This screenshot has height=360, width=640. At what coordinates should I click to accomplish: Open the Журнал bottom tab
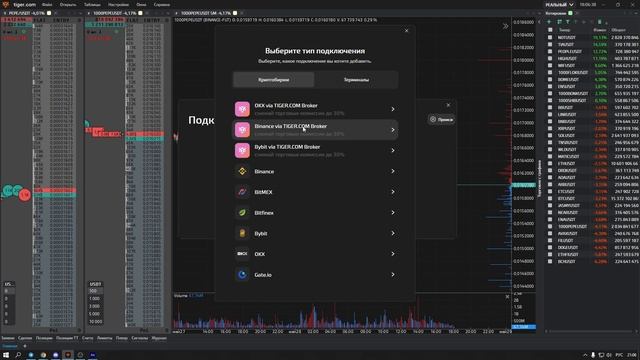coord(159,338)
